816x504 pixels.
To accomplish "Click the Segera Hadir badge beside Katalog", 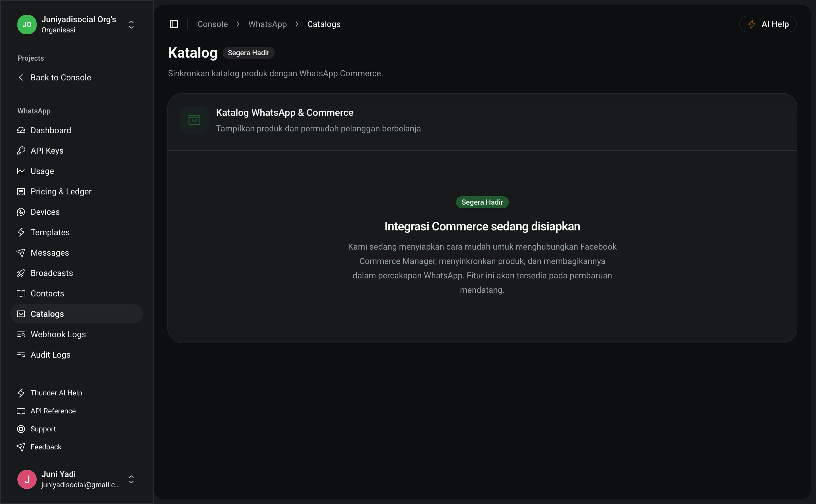I will (248, 53).
